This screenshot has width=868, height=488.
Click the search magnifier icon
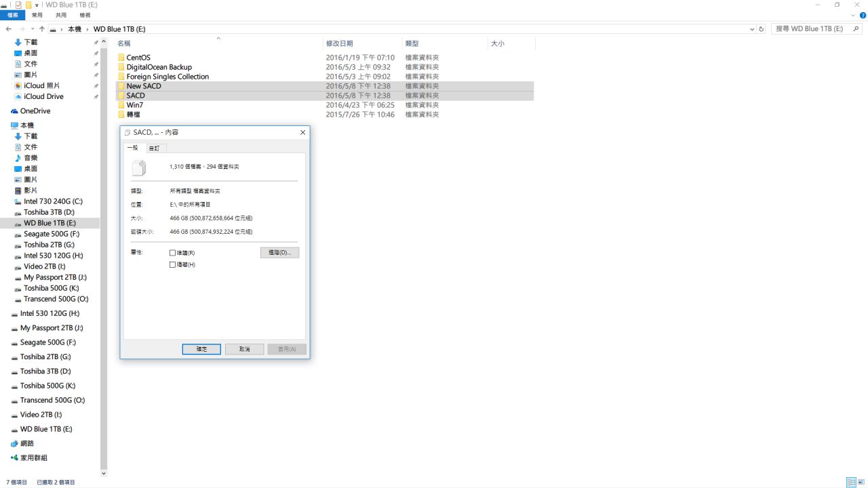pyautogui.click(x=856, y=29)
